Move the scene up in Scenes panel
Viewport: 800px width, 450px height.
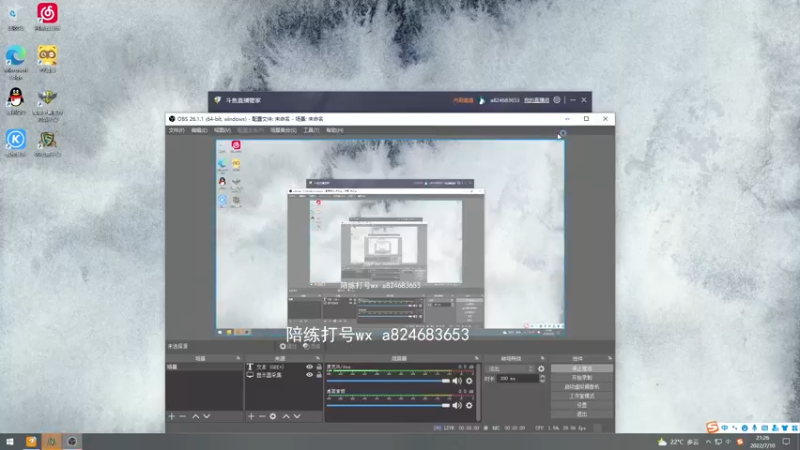(195, 416)
